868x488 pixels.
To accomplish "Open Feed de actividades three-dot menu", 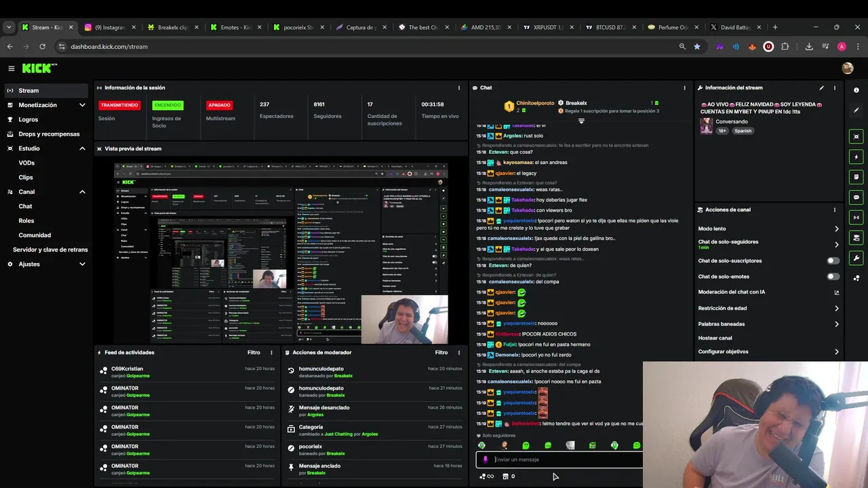I will coord(271,352).
